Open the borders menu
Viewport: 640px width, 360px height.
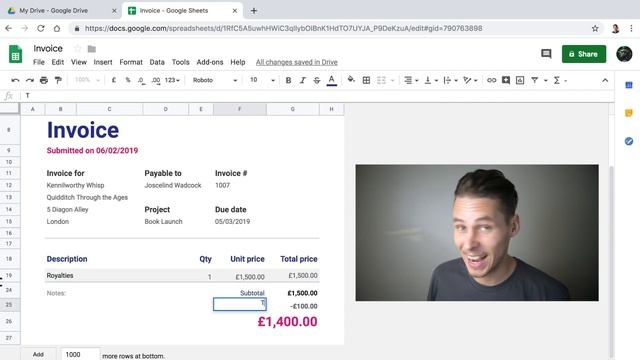point(366,80)
